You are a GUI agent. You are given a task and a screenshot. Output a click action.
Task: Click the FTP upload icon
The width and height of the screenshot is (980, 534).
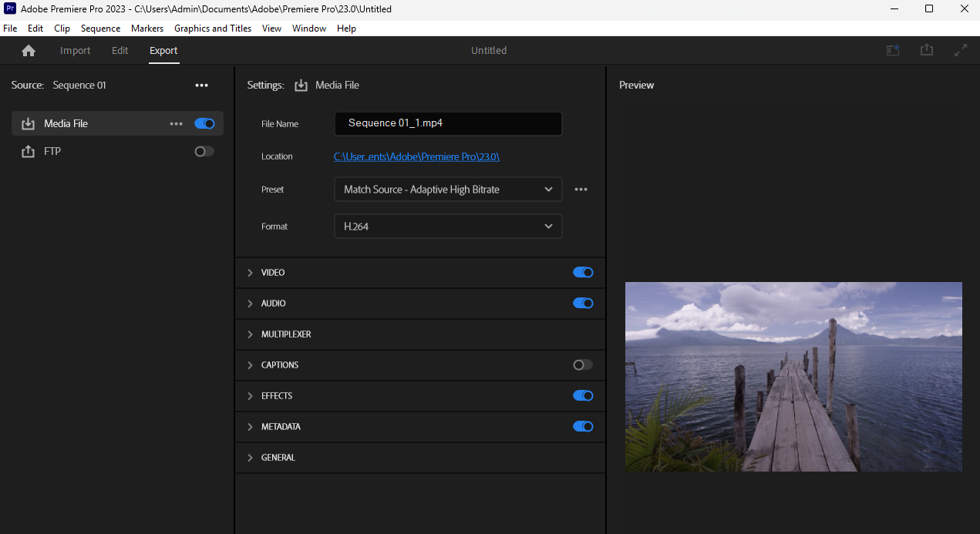[x=29, y=152]
